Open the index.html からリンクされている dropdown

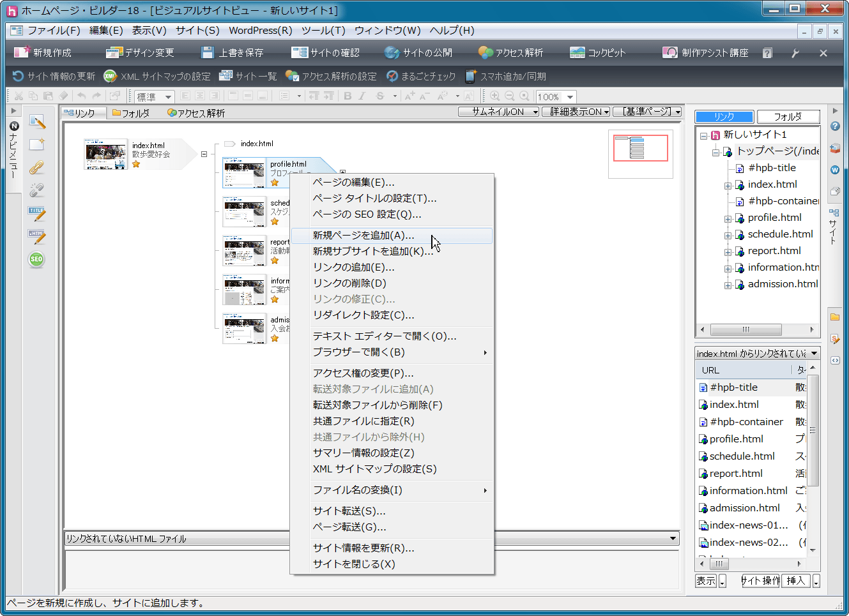click(x=758, y=353)
